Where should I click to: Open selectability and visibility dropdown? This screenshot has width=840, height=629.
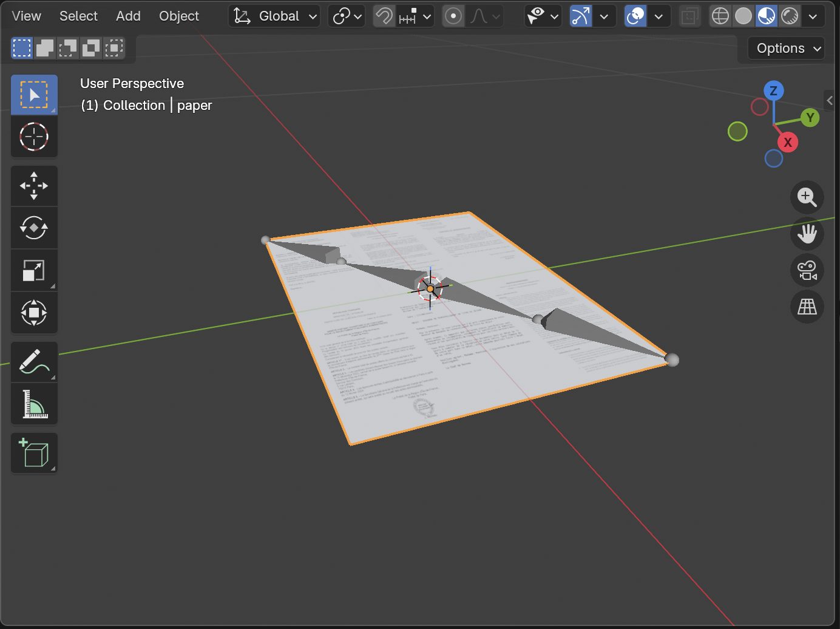coord(543,16)
